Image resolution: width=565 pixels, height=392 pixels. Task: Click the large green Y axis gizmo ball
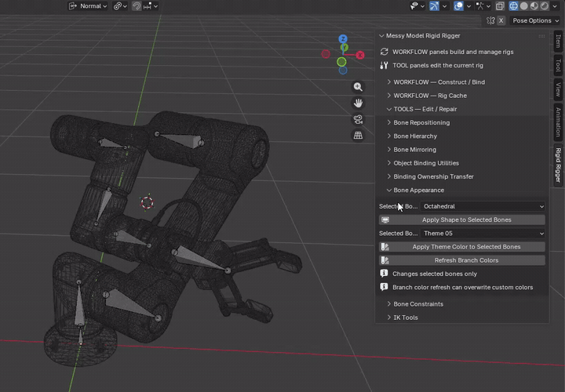pos(341,62)
